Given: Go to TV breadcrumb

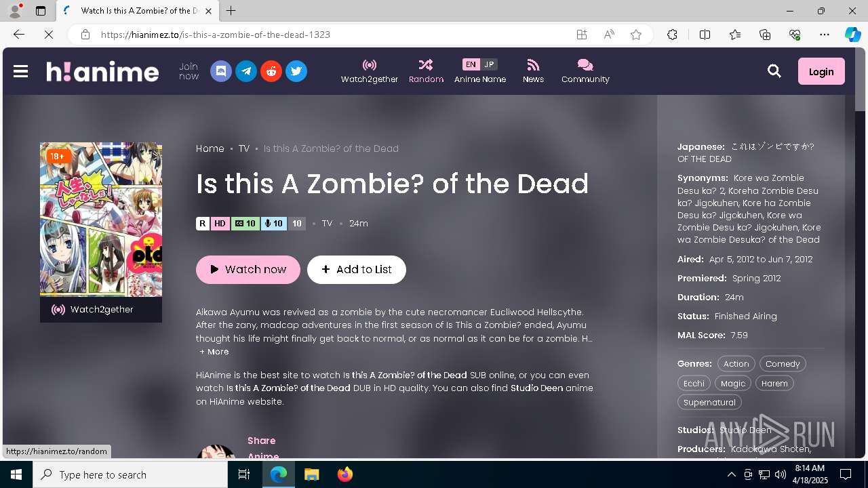Looking at the screenshot, I should click(x=244, y=148).
